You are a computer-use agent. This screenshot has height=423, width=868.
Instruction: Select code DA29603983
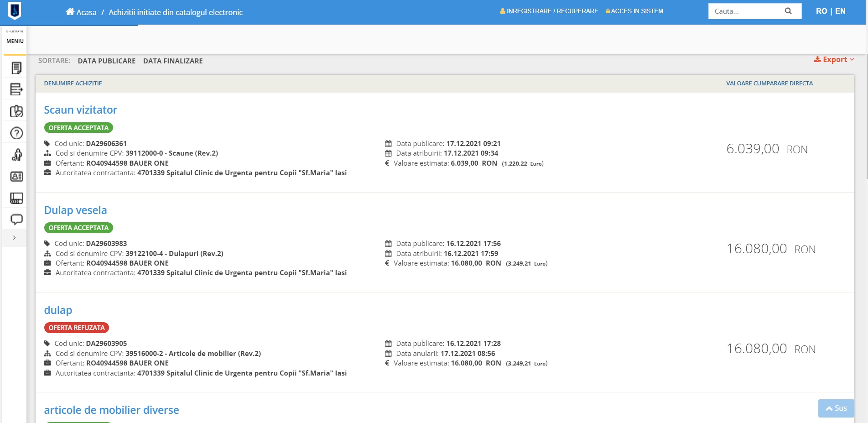106,243
